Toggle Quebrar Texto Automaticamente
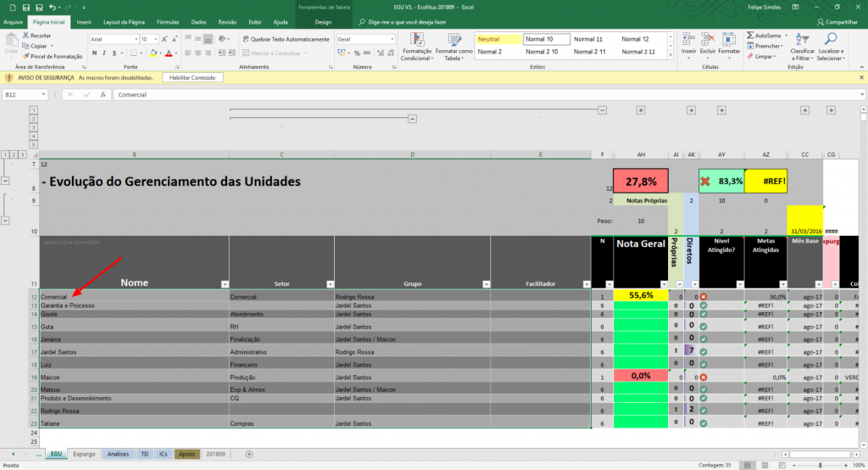The image size is (868, 470). (286, 39)
